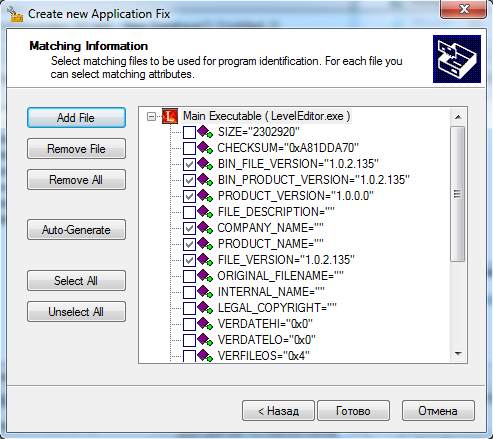
Task: Run Auto-Generate matching info
Action: pos(76,230)
